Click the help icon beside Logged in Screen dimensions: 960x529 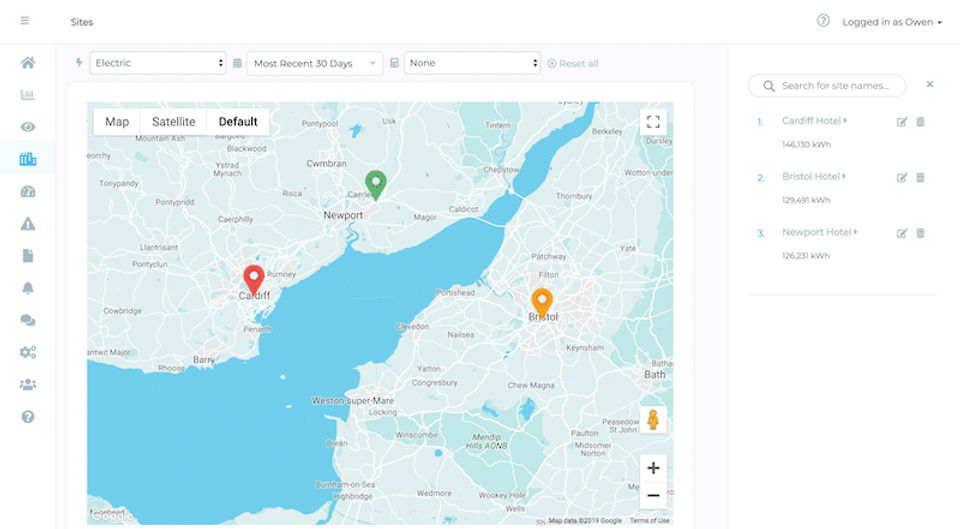click(x=823, y=21)
